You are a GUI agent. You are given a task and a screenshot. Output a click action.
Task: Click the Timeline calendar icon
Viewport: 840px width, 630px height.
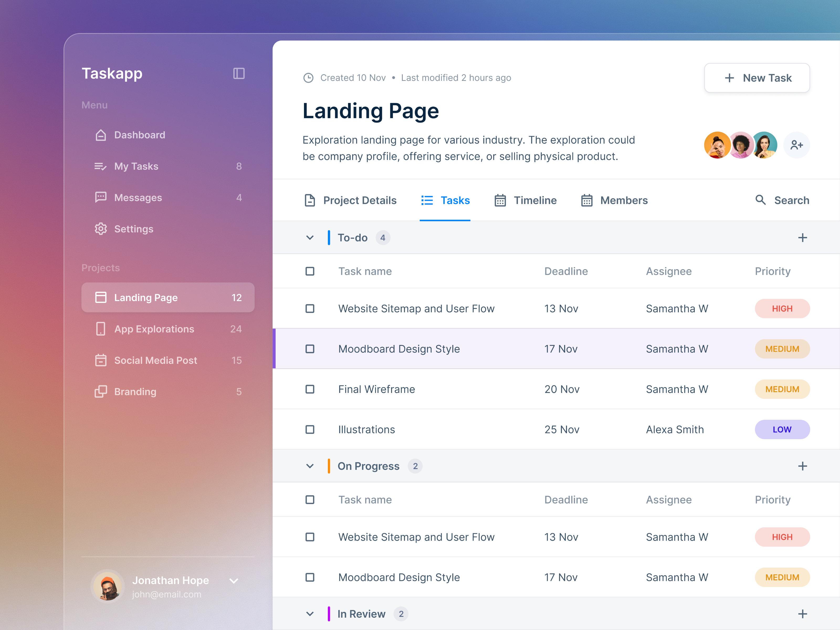coord(500,200)
